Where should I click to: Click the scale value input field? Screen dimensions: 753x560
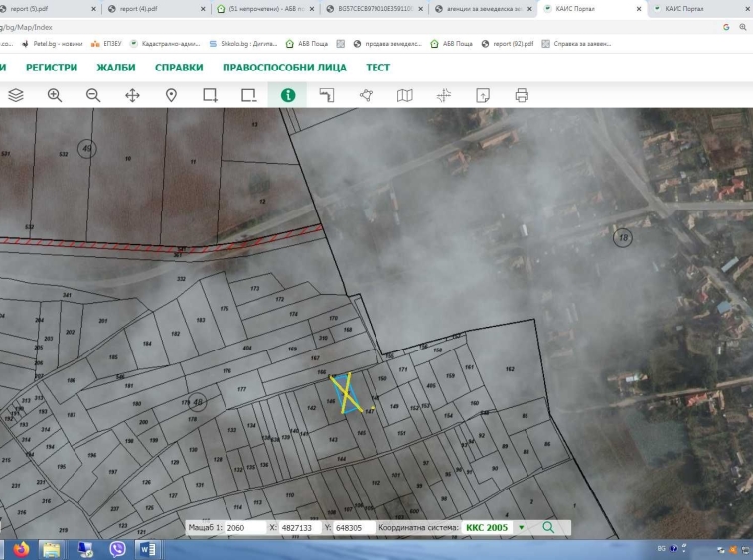pyautogui.click(x=244, y=528)
